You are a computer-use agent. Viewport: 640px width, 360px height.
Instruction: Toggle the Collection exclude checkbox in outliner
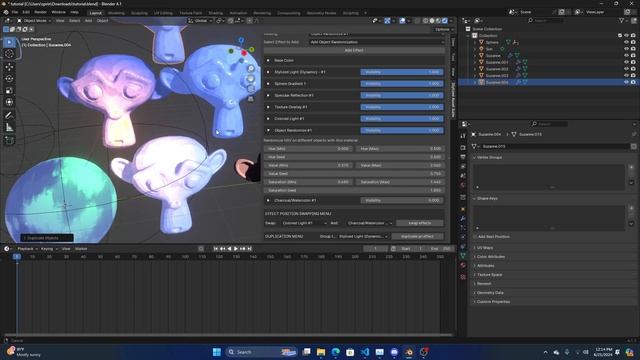620,36
